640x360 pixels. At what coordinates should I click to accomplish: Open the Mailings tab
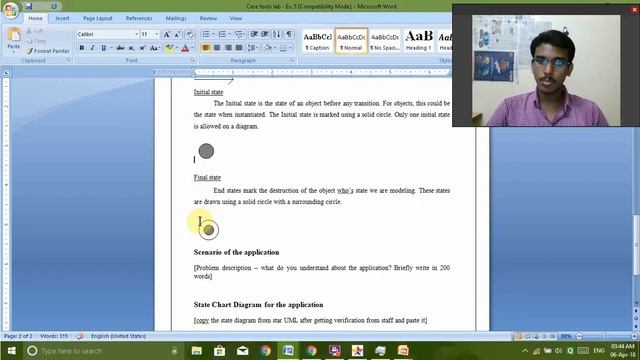(176, 18)
